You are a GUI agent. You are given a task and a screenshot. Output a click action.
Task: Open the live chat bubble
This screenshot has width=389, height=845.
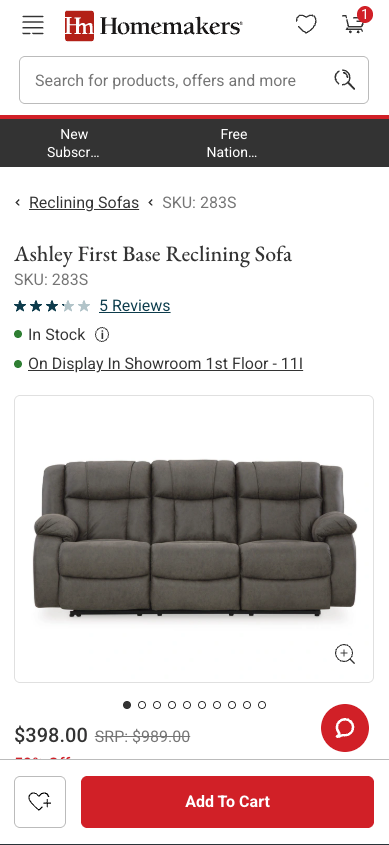tap(345, 728)
